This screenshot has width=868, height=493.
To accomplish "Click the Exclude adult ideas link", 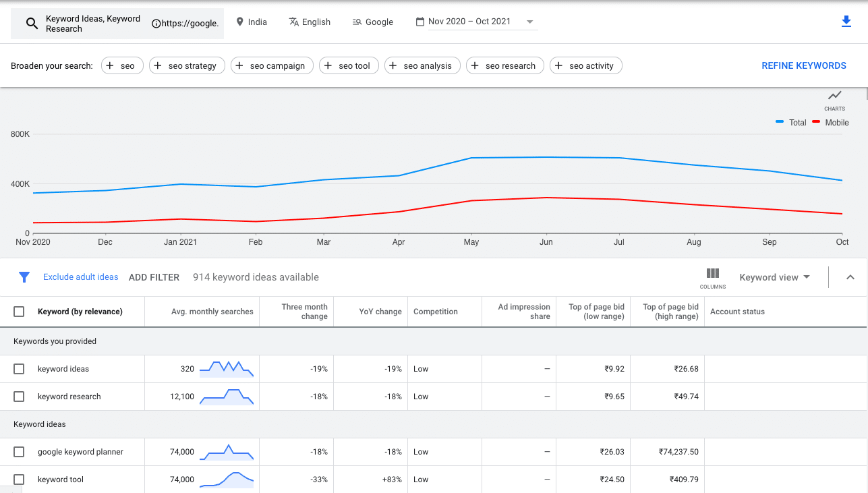I will tap(80, 277).
